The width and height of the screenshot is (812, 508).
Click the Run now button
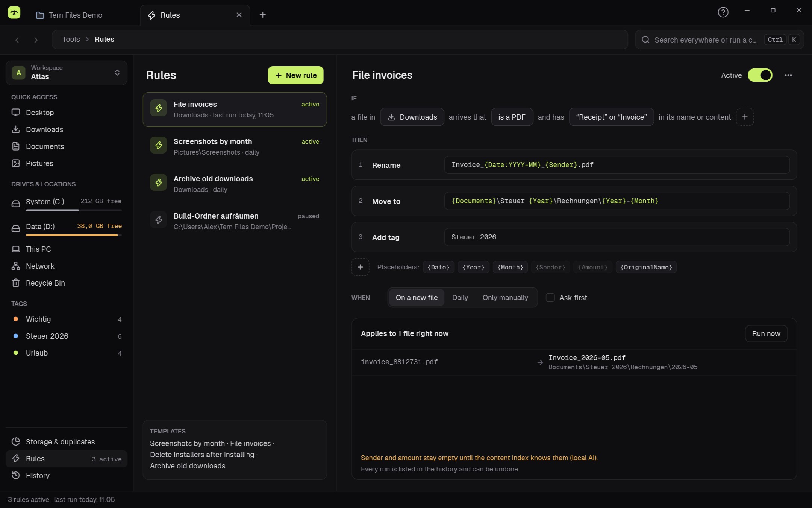click(x=766, y=334)
